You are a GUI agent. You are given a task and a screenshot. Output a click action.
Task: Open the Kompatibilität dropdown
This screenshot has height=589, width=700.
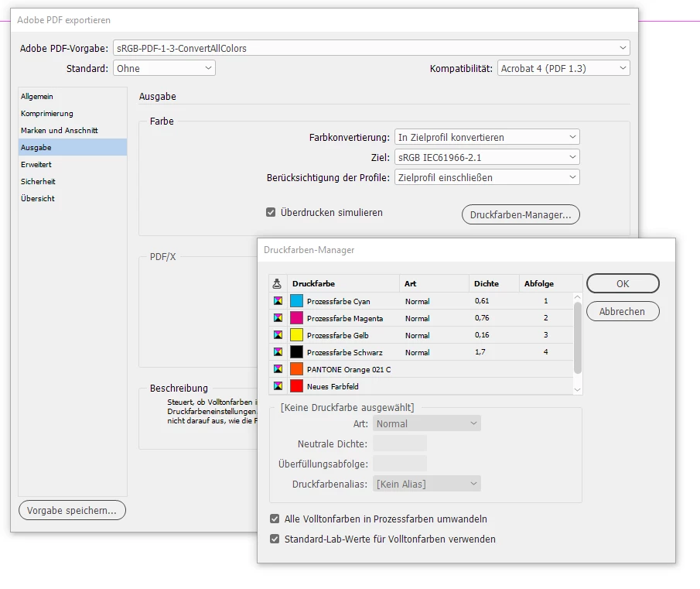563,68
